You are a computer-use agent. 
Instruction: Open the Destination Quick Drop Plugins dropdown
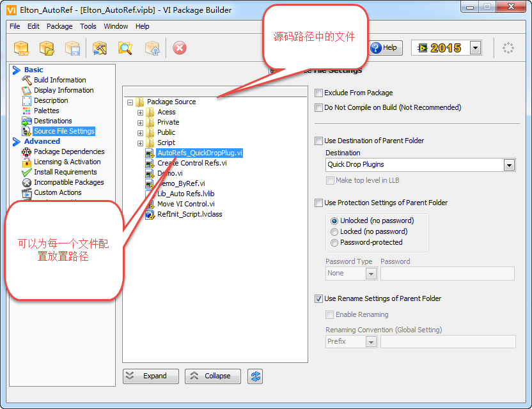point(508,165)
